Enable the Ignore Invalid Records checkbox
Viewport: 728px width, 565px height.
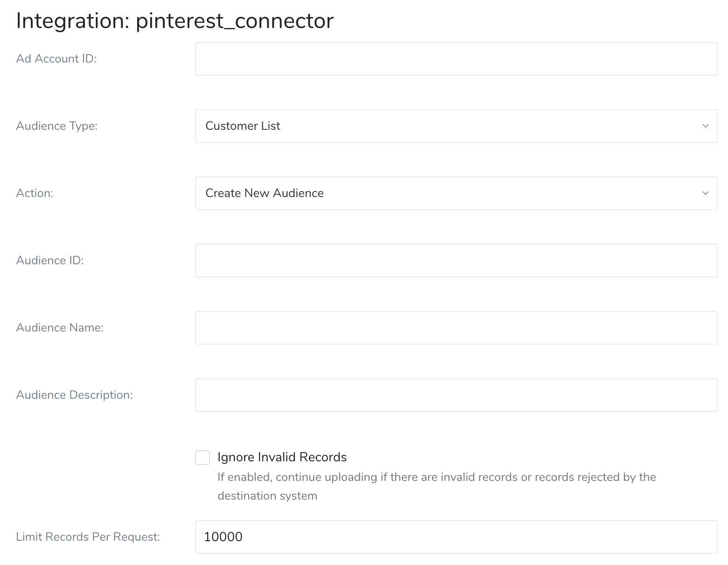coord(203,458)
